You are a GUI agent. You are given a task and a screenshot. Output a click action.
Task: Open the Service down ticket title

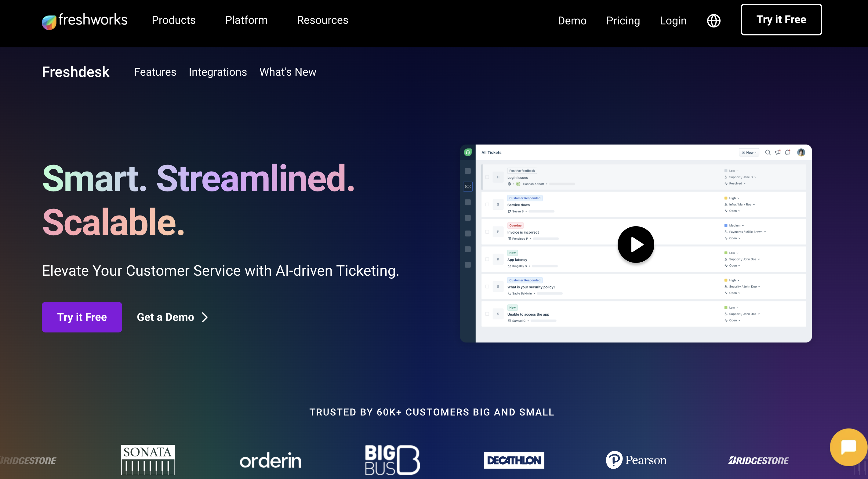click(518, 205)
